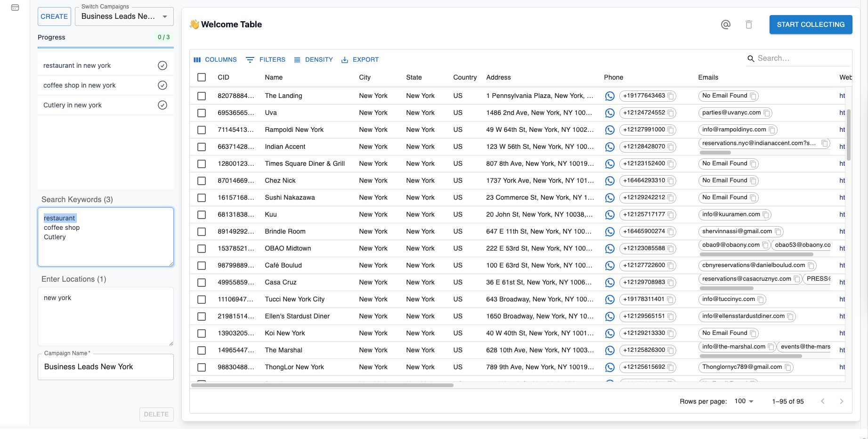Screen dimensions: 868x439
Task: Copy phone number +12123152400
Action: 671,164
